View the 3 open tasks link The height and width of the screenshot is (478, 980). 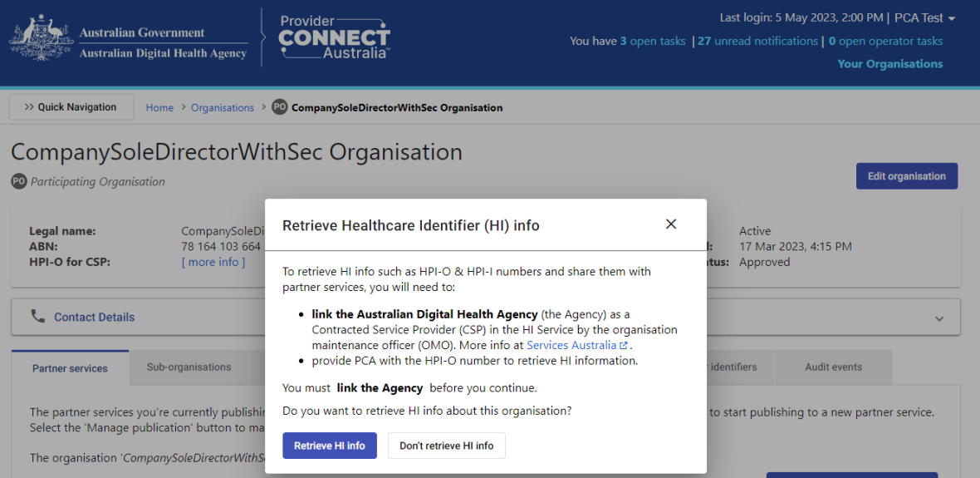coord(653,42)
